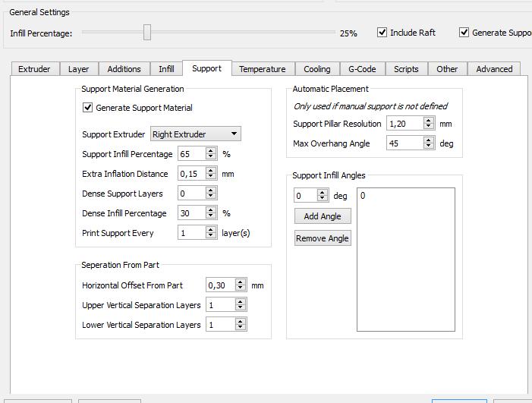Increase Horizontal Offset From Part value
Image resolution: width=532 pixels, height=403 pixels.
(x=241, y=282)
